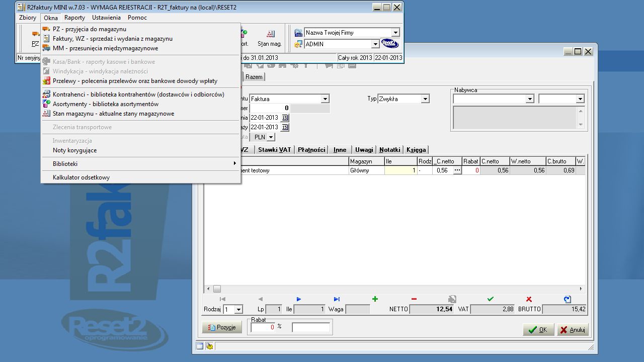This screenshot has width=644, height=362.
Task: Open the Zbiory menu
Action: [28, 18]
